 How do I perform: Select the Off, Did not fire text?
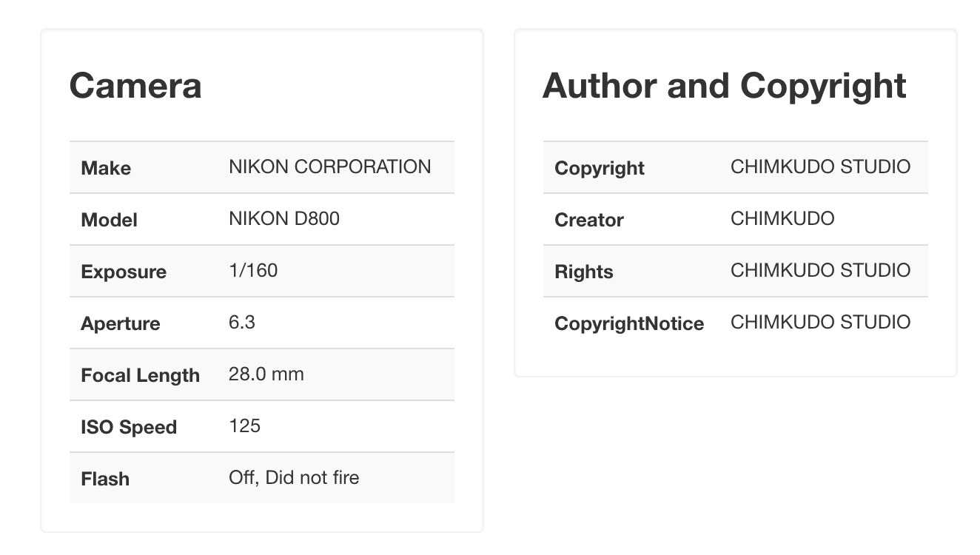tap(294, 477)
